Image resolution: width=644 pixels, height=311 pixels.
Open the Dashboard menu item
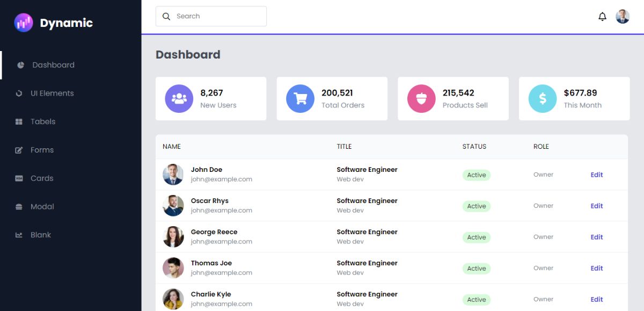click(71, 65)
